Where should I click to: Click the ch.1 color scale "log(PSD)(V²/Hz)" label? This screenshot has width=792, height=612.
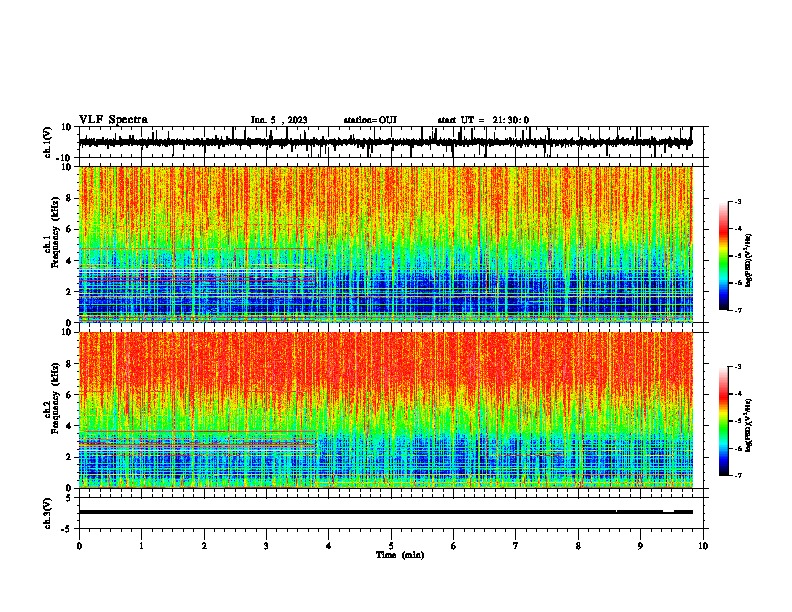tap(749, 261)
